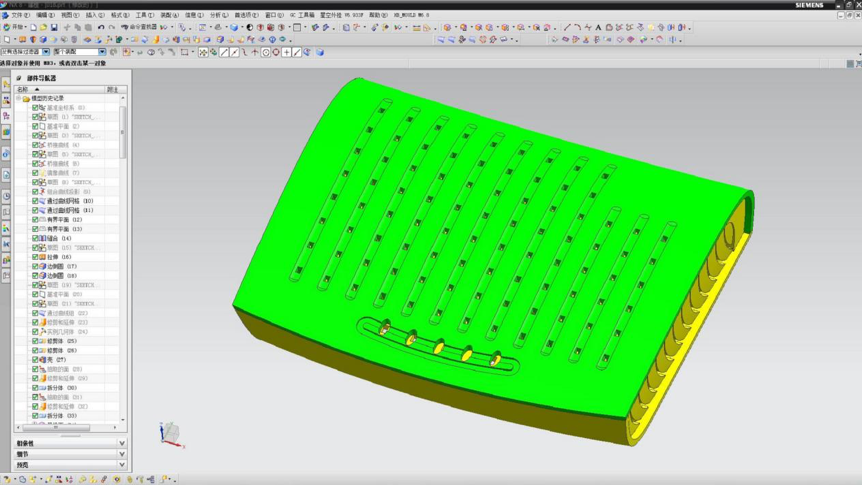This screenshot has height=485, width=862.
Task: Open the 插入 (Insert) menu
Action: point(95,15)
